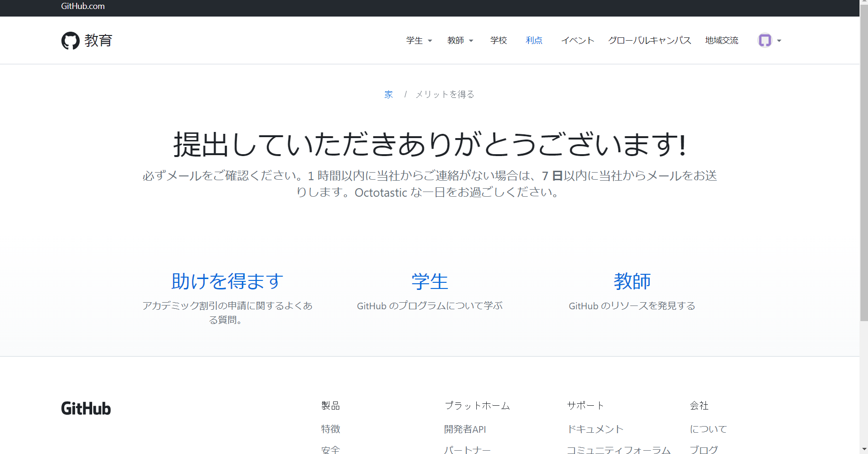This screenshot has height=454, width=868.
Task: Click the 会社 footer column heading
Action: 699,405
